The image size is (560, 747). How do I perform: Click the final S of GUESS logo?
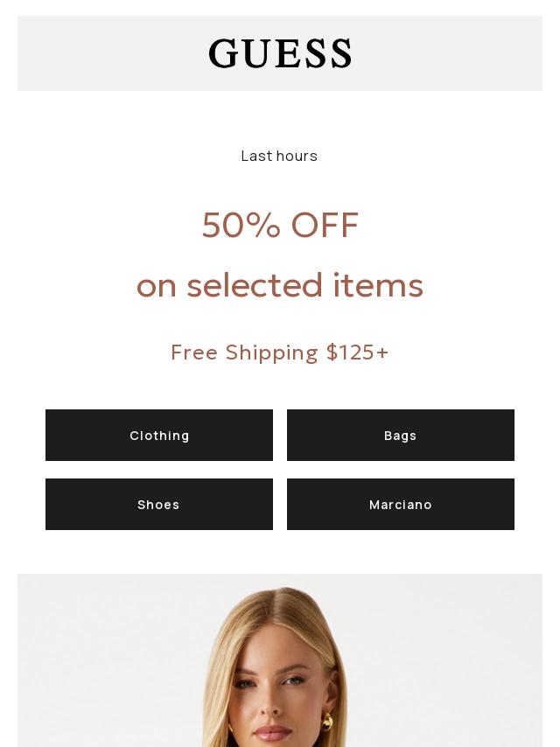tap(340, 53)
